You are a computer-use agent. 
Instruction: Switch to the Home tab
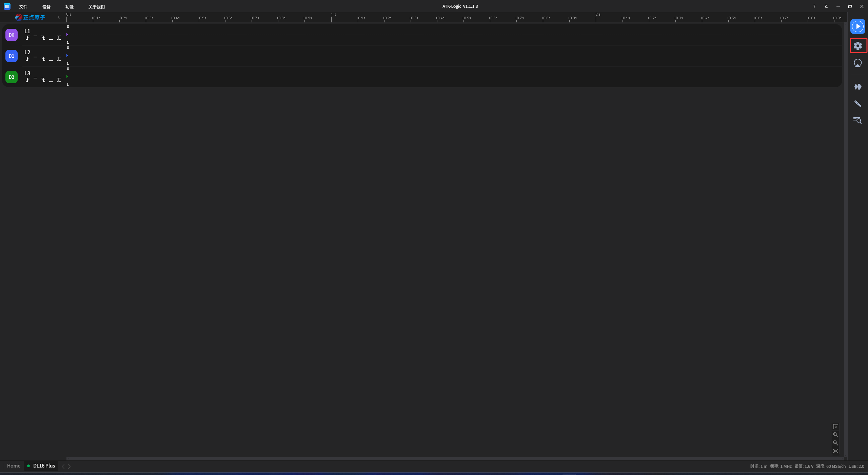pyautogui.click(x=14, y=466)
